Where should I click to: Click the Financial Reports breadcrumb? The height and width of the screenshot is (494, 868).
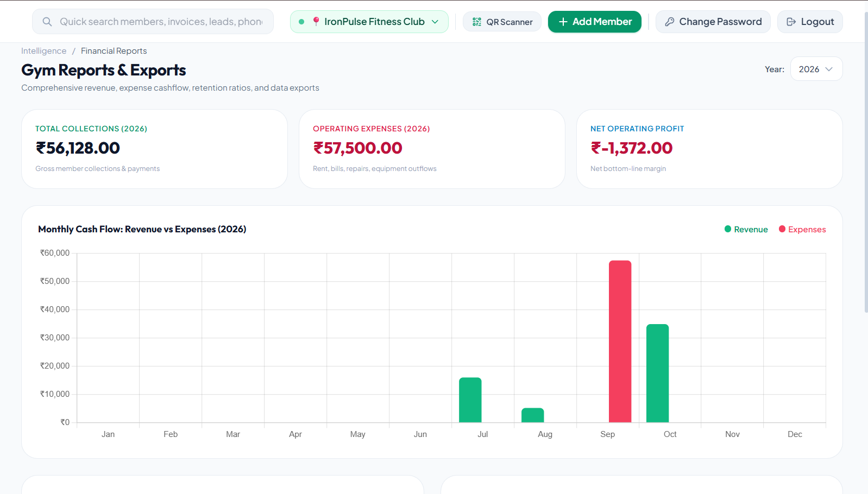[114, 51]
